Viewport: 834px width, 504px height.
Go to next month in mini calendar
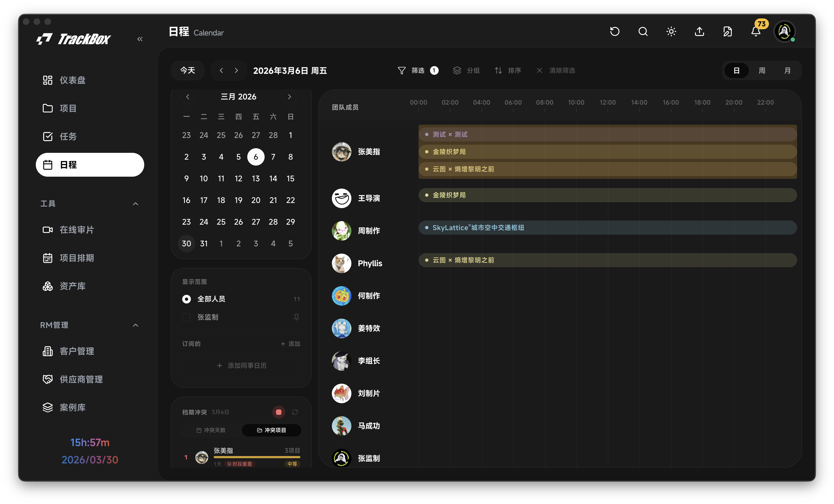pyautogui.click(x=289, y=97)
